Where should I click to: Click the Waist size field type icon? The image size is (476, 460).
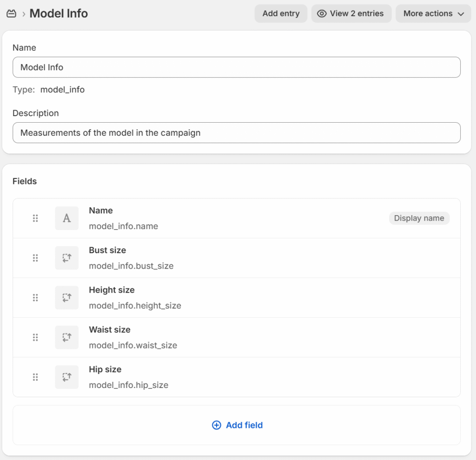[x=67, y=337]
